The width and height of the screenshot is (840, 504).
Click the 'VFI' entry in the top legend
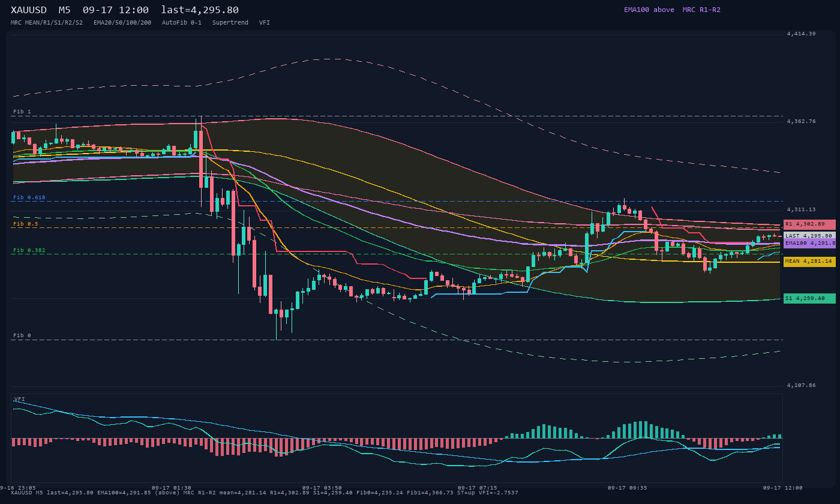click(x=265, y=22)
